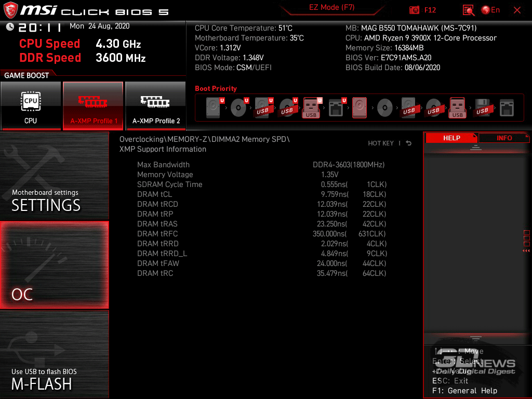Screen dimensions: 532x399
Task: Go back using the return arrow icon
Action: (409, 143)
